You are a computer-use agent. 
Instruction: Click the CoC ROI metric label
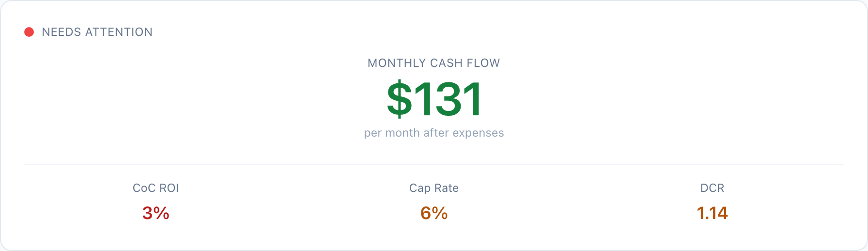155,188
